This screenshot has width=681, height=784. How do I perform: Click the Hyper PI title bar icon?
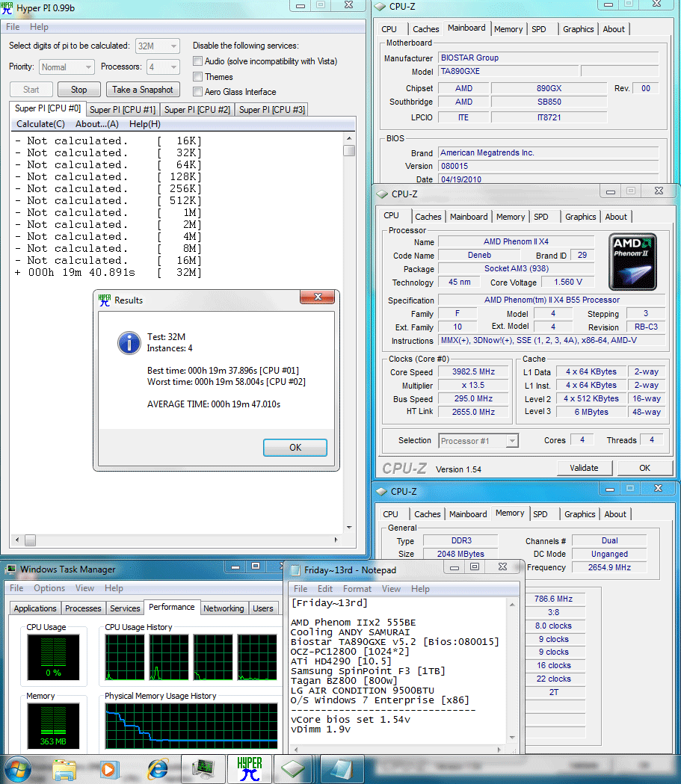[x=7, y=8]
